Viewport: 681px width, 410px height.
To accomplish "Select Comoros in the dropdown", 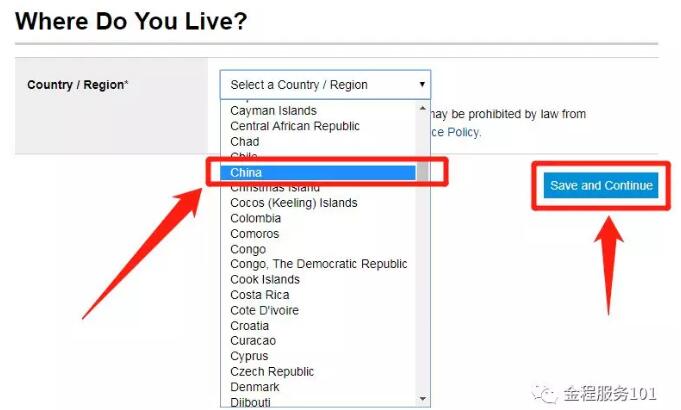I will [255, 234].
